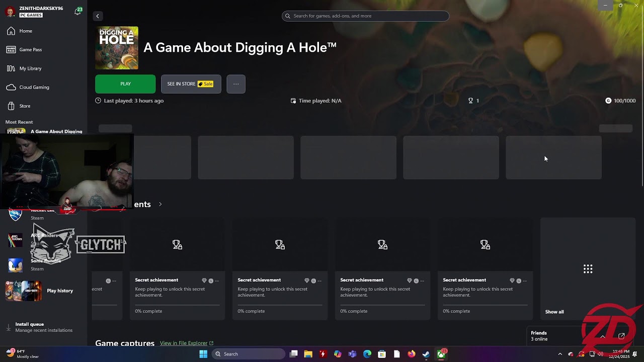
Task: Click the grid icon above Show all
Action: pyautogui.click(x=588, y=268)
